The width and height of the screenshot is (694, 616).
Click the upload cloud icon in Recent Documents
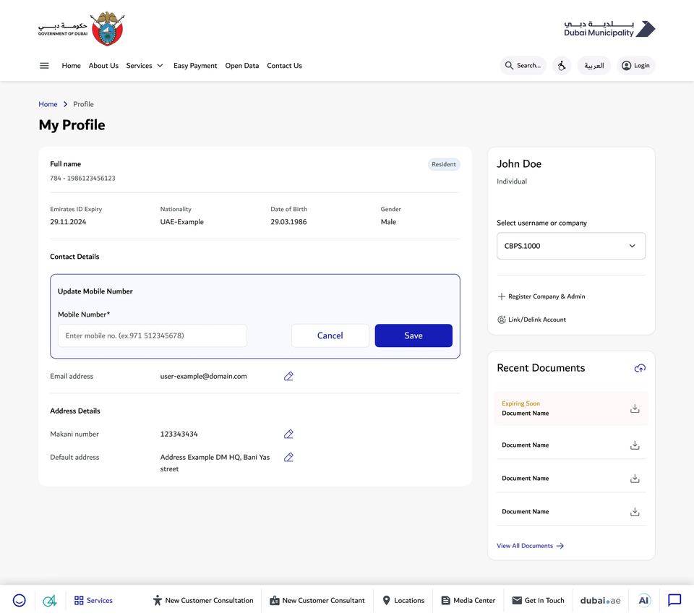pos(640,368)
